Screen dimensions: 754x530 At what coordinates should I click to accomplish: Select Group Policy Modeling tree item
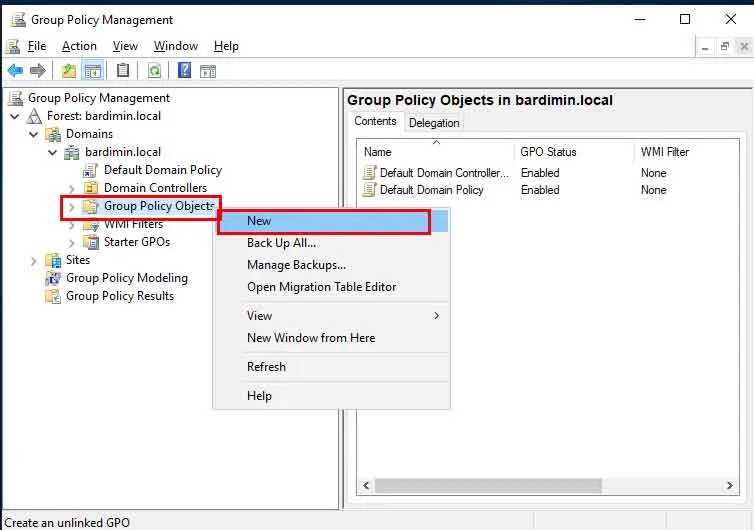point(127,278)
